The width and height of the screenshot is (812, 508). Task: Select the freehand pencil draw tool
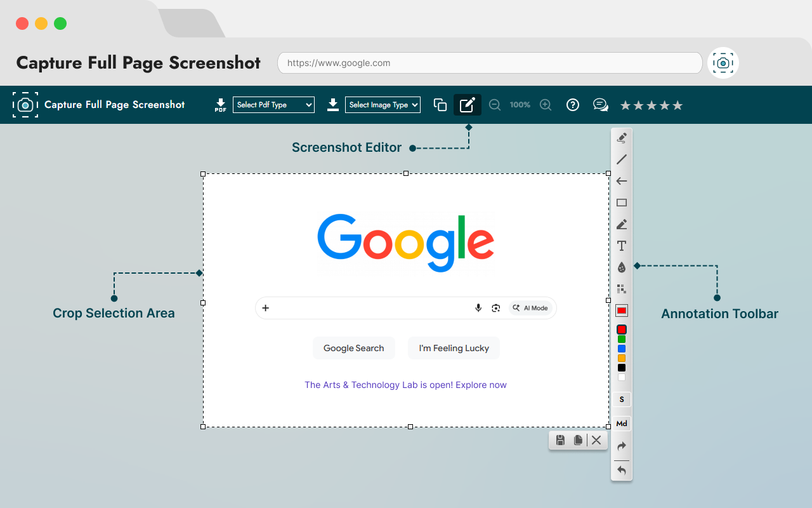pos(622,138)
